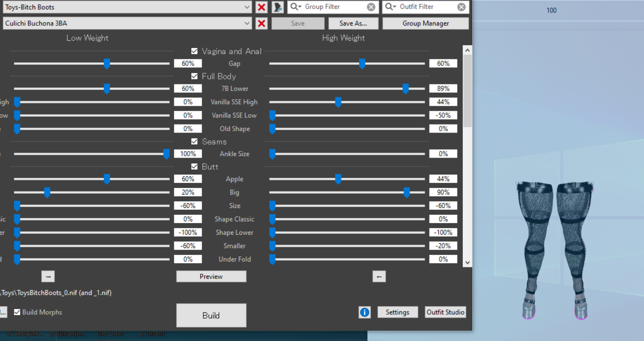Edit high weight Smaller value -20%
644x341 pixels.
point(443,246)
